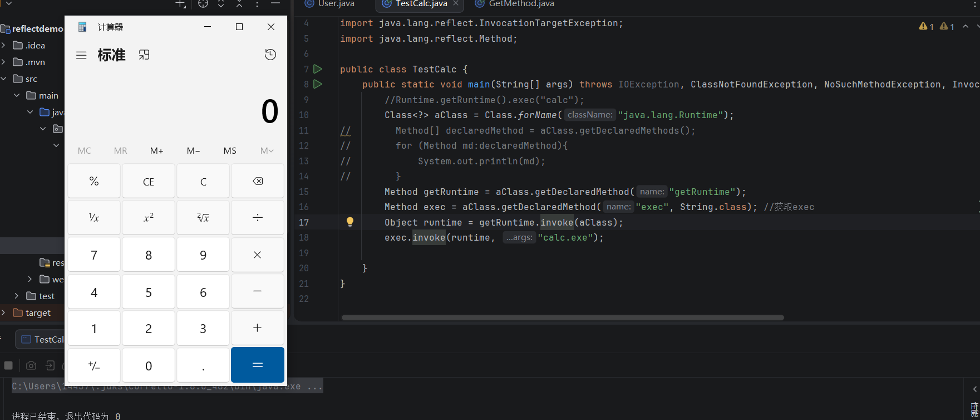Hide the project panel with minimize icon
Image resolution: width=980 pixels, height=420 pixels.
point(275,4)
